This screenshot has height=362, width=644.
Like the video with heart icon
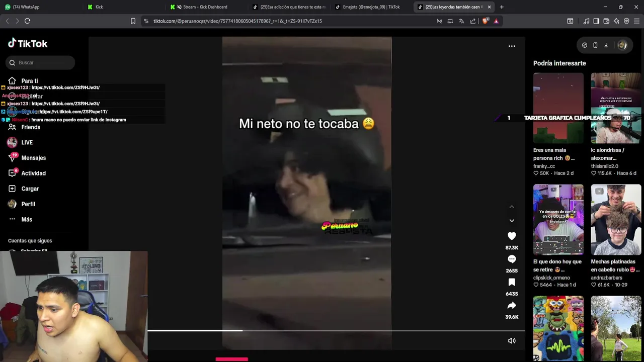point(512,236)
